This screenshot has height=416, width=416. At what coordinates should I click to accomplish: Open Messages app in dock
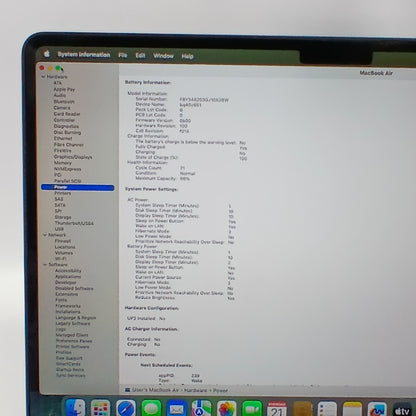[151, 408]
